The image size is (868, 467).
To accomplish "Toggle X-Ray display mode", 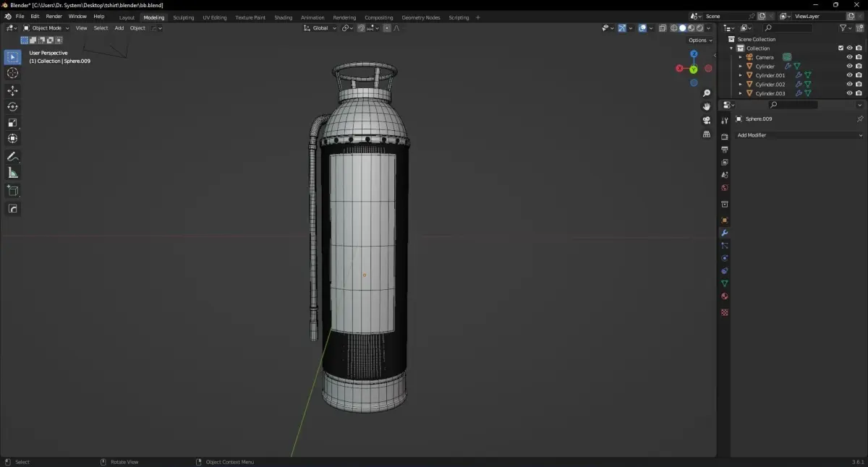I will pyautogui.click(x=661, y=28).
